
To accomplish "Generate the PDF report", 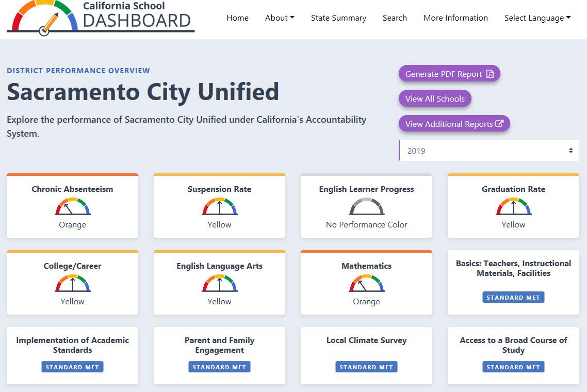I will pyautogui.click(x=449, y=74).
